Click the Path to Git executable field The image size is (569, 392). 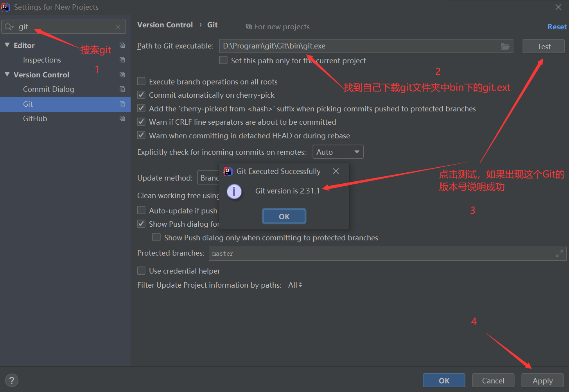[366, 46]
